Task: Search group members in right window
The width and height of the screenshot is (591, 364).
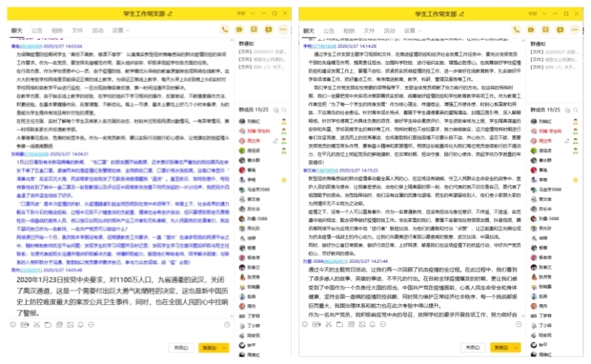Action: coord(576,110)
